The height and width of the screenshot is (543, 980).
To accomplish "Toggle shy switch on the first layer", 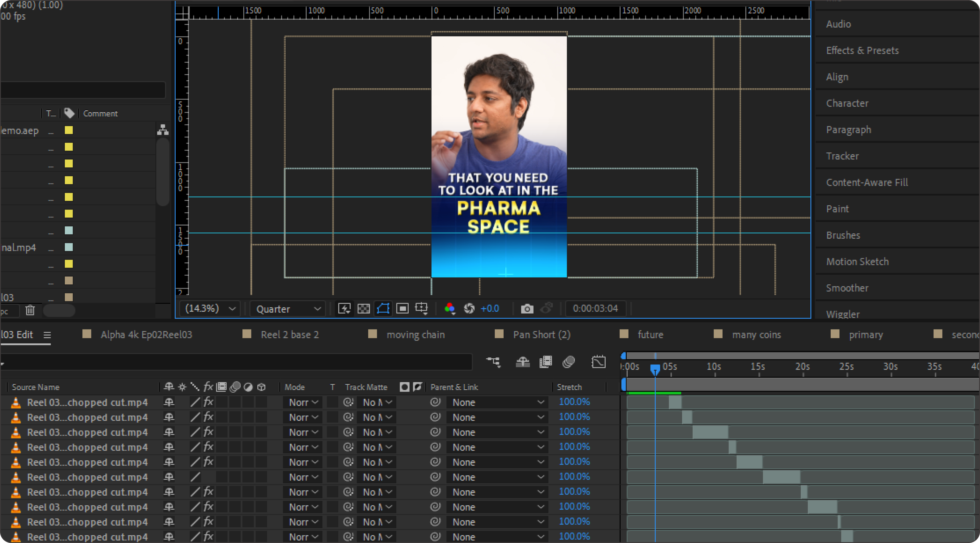I will pyautogui.click(x=168, y=402).
